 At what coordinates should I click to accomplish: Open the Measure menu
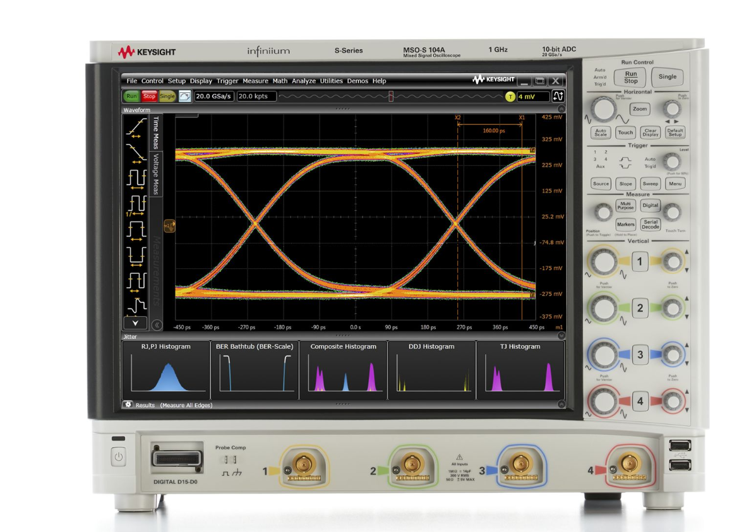(255, 81)
